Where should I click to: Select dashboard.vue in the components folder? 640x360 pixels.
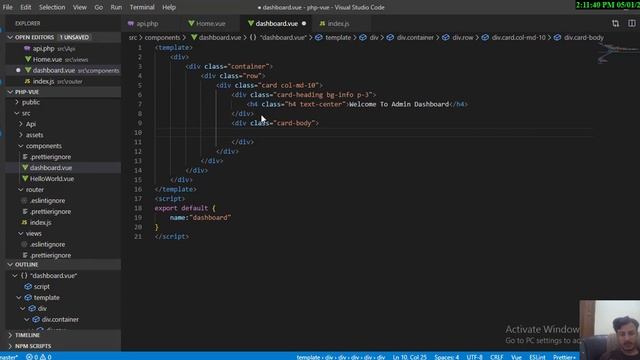[x=51, y=168]
